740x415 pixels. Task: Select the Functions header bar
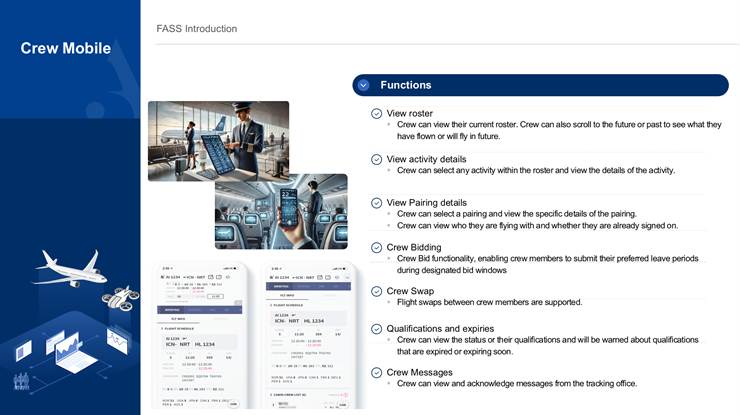[x=540, y=85]
